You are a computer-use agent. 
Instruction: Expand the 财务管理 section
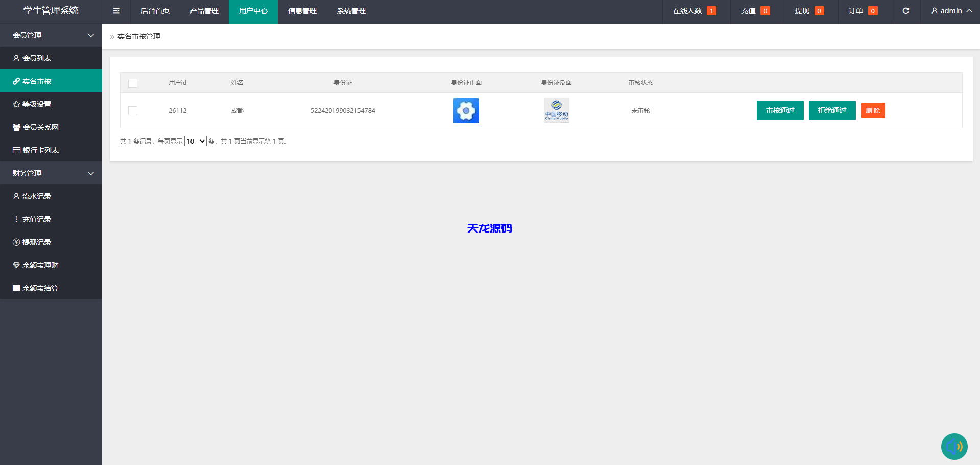tap(51, 173)
